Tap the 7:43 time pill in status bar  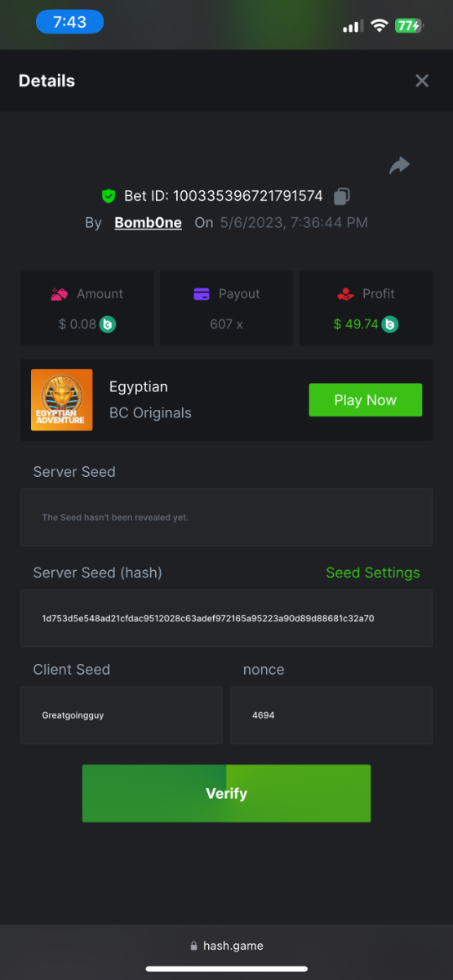[x=69, y=23]
